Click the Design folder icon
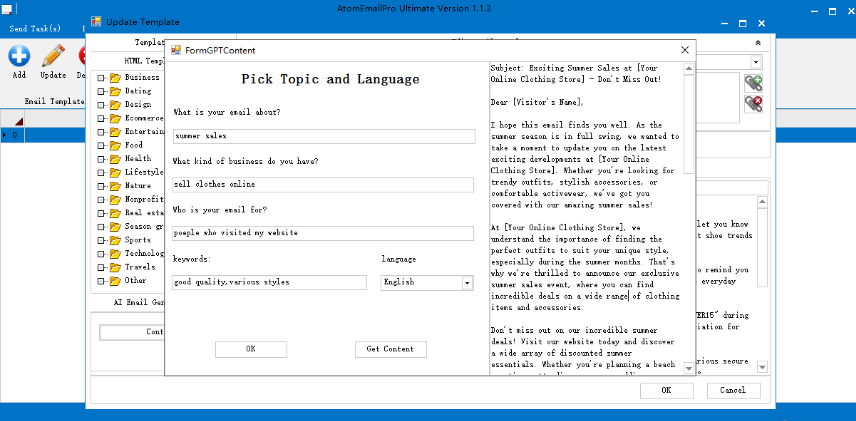Screen dimensions: 856x421 coord(115,104)
